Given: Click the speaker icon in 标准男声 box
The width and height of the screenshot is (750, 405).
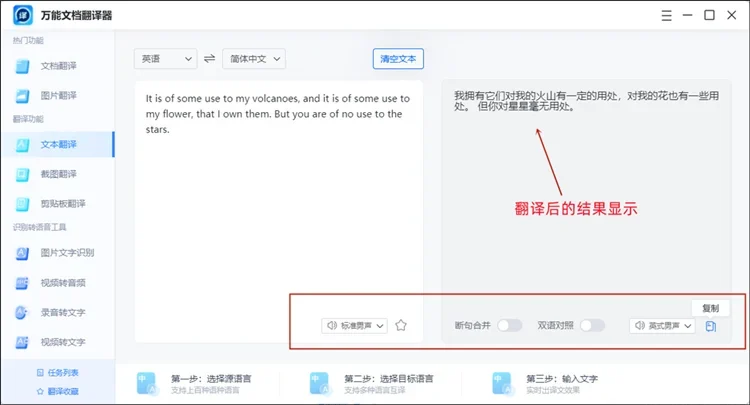Looking at the screenshot, I should [332, 326].
